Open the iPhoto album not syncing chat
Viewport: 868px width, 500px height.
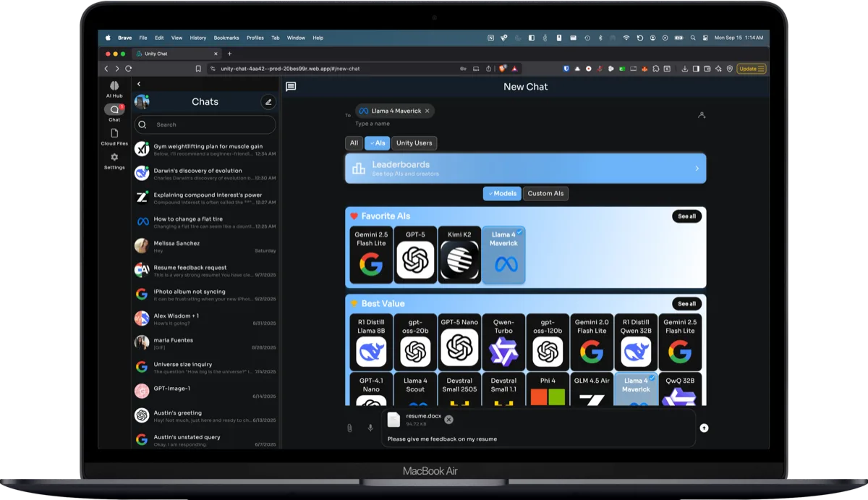pyautogui.click(x=205, y=295)
